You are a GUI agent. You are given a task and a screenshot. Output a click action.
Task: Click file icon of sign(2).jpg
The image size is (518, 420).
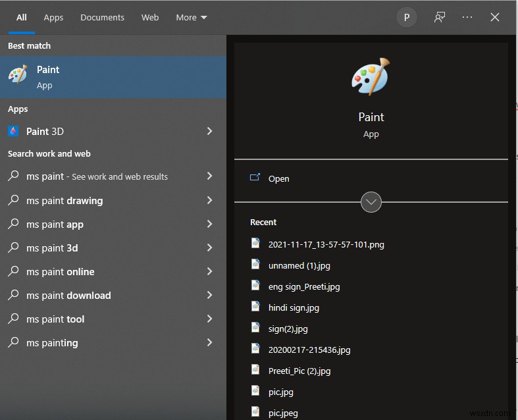[255, 327]
